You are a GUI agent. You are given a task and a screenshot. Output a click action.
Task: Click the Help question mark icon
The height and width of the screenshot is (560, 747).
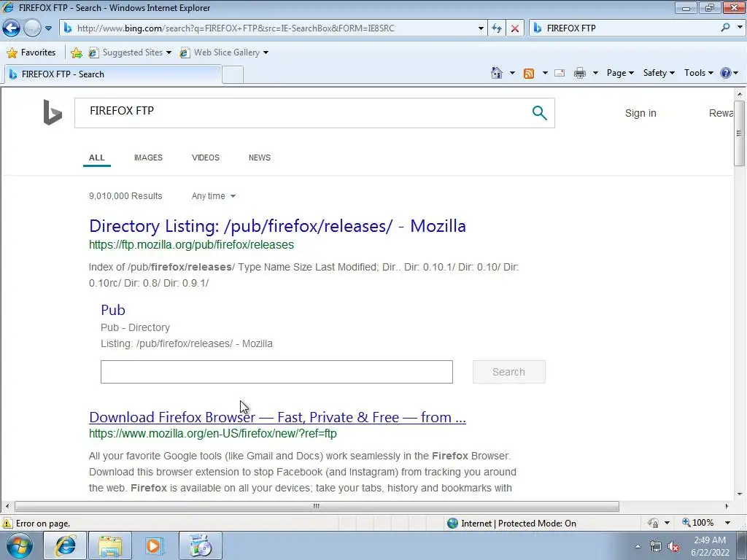pyautogui.click(x=726, y=73)
